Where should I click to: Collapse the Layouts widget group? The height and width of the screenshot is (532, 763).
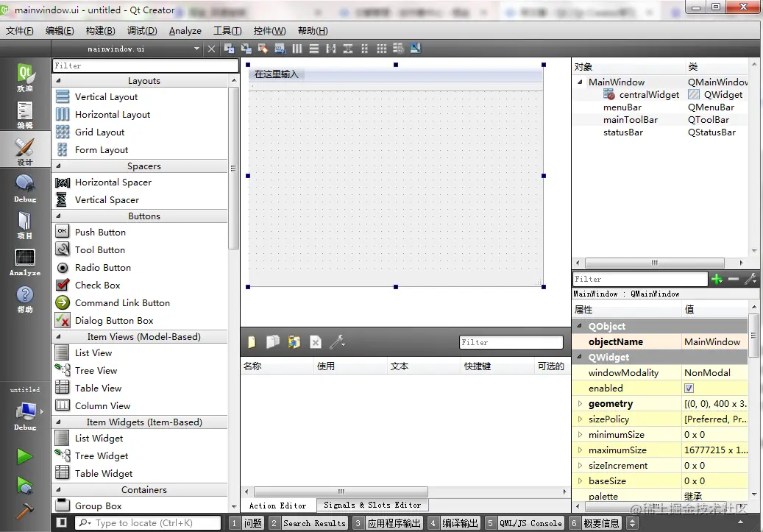point(58,81)
